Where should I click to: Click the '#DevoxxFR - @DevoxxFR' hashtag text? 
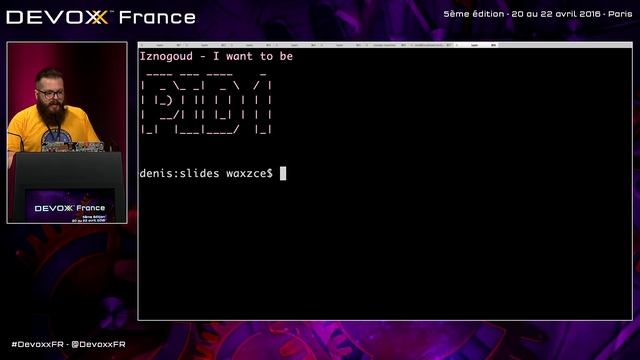[69, 344]
